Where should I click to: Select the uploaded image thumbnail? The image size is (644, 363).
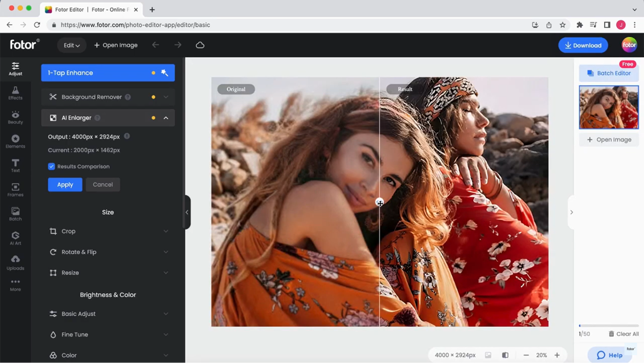coord(608,107)
